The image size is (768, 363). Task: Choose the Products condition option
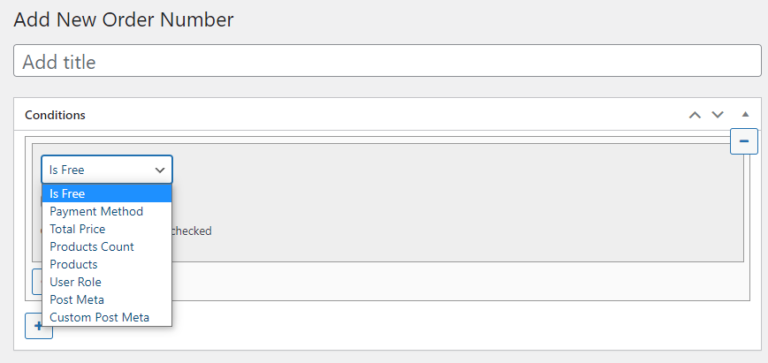click(x=107, y=264)
